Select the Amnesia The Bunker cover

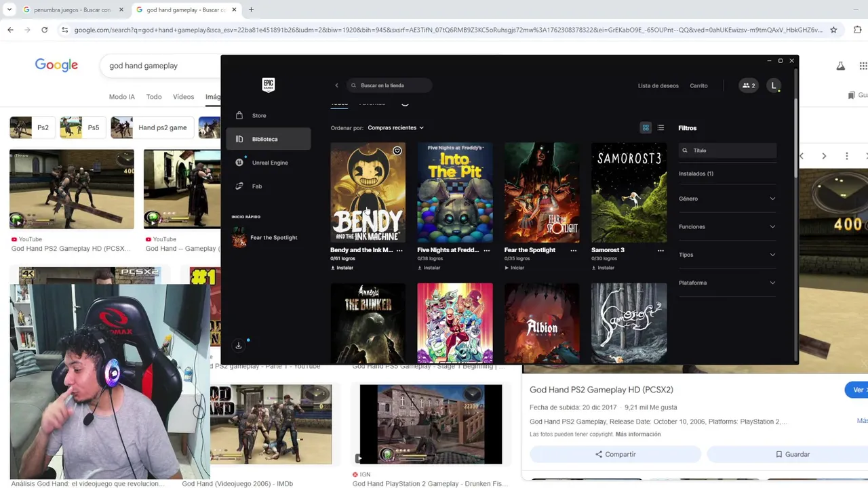click(x=368, y=323)
